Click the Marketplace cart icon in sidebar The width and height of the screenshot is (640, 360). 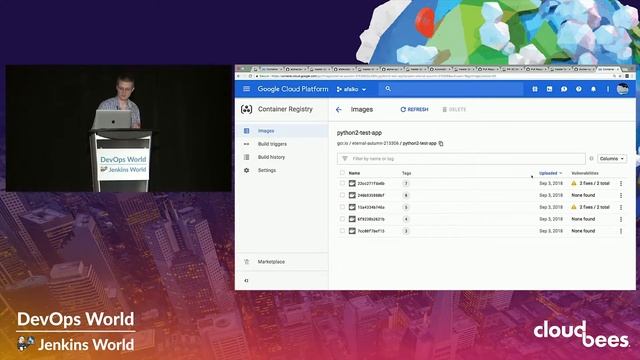pyautogui.click(x=247, y=262)
